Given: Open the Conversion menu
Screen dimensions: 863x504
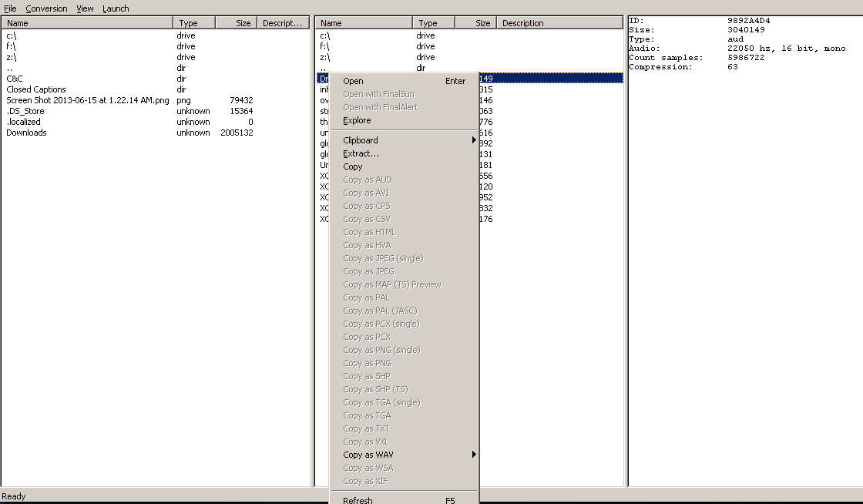Looking at the screenshot, I should (46, 8).
